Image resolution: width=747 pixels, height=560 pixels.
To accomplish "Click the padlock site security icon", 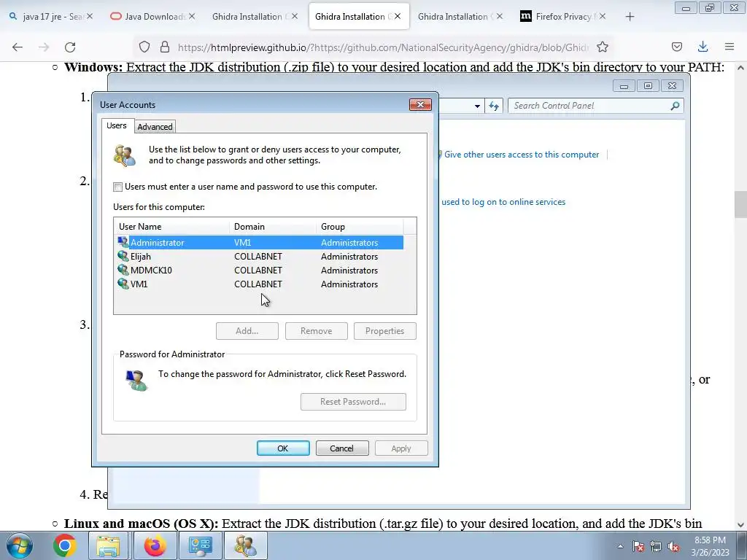I will pos(165,47).
